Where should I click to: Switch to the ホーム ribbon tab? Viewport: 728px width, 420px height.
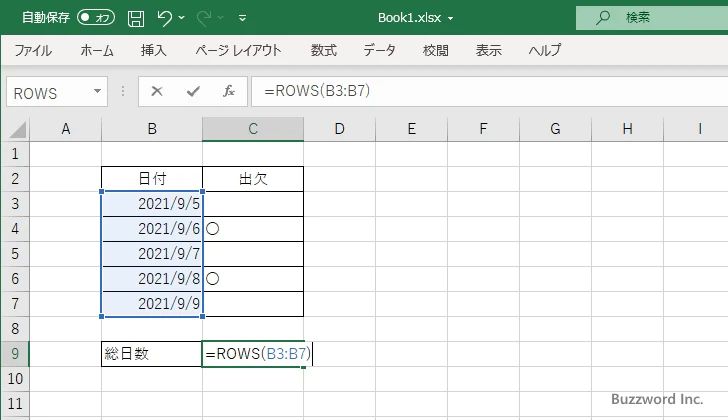pyautogui.click(x=97, y=50)
